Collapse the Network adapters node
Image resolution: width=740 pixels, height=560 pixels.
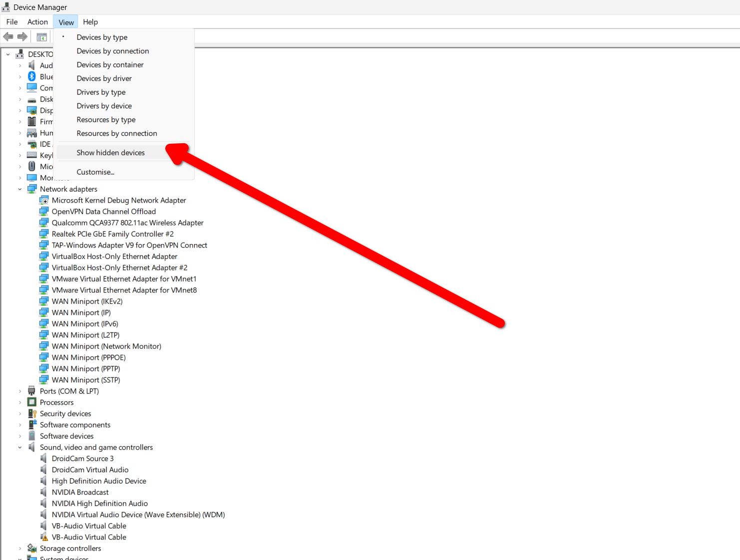[x=20, y=189]
